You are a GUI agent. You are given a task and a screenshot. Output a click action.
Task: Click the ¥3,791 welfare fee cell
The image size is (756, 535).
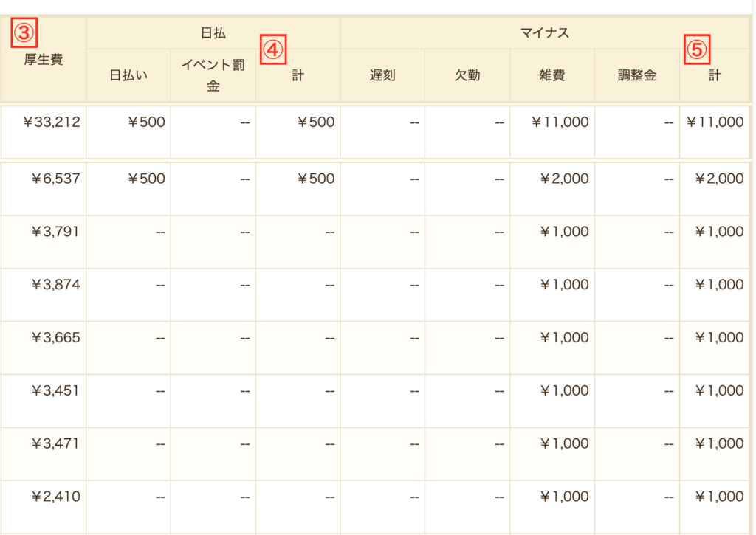click(55, 232)
